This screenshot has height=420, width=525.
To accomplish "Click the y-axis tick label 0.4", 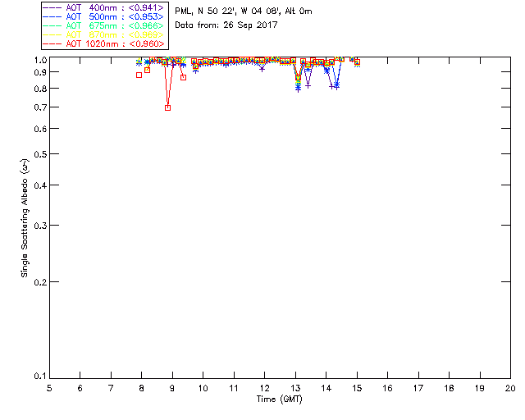I will (40, 185).
